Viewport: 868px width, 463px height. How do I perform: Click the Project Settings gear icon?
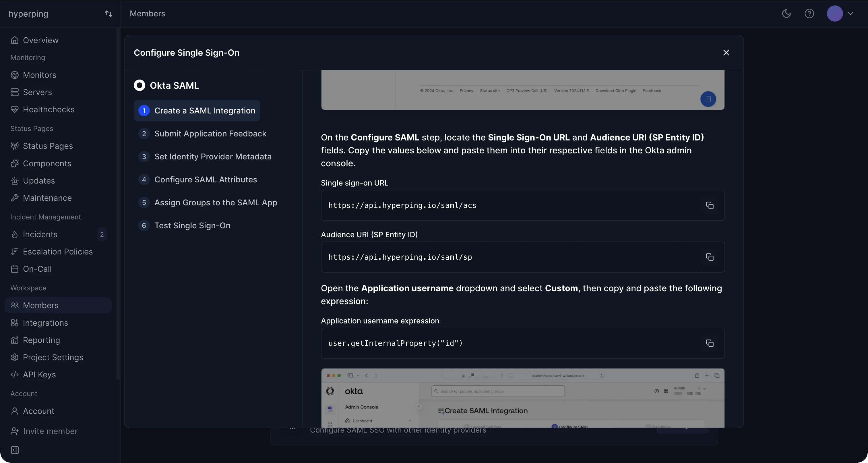pyautogui.click(x=14, y=357)
